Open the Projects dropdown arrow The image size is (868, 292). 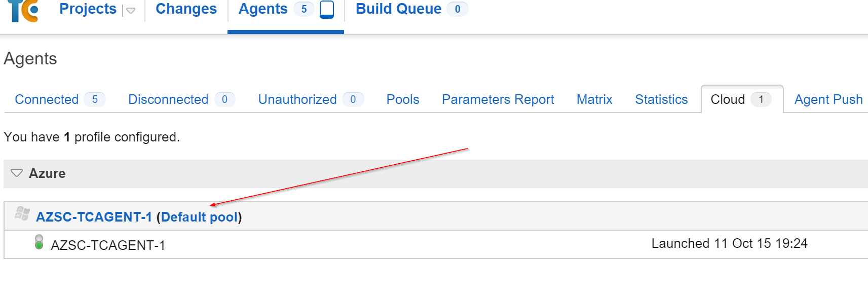(131, 11)
